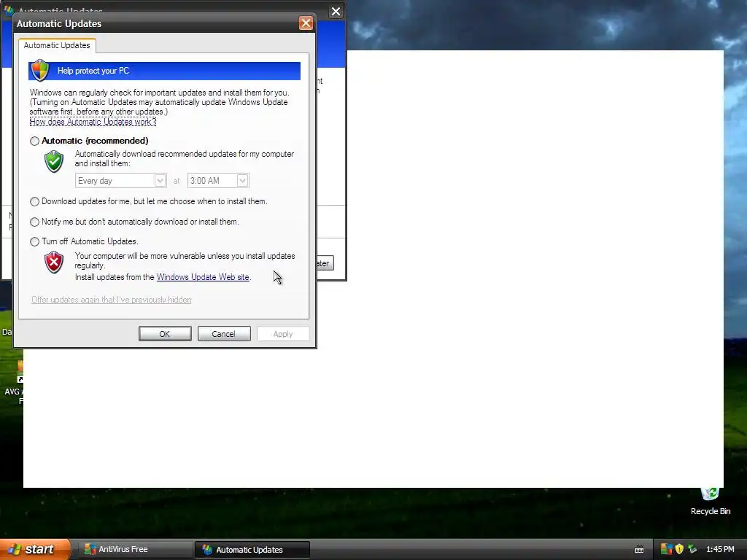Choose Download updates but let me choose install
747x560 pixels.
coord(34,201)
